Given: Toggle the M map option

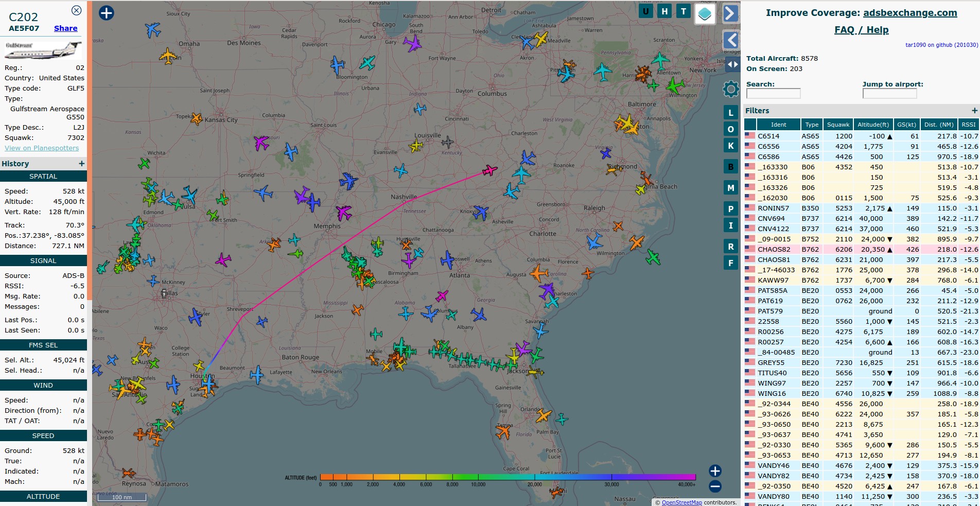Looking at the screenshot, I should click(731, 188).
